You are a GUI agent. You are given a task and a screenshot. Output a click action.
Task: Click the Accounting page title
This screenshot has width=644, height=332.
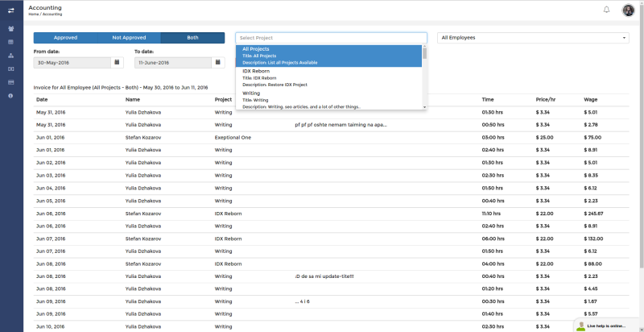pos(45,7)
